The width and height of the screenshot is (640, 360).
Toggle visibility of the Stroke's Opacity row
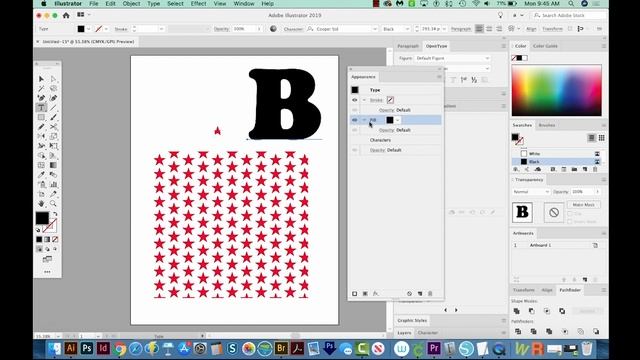(355, 110)
